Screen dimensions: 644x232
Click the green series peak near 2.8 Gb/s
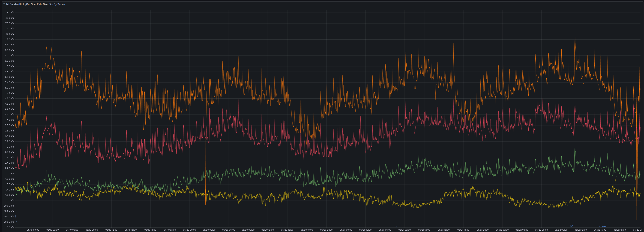click(x=575, y=146)
